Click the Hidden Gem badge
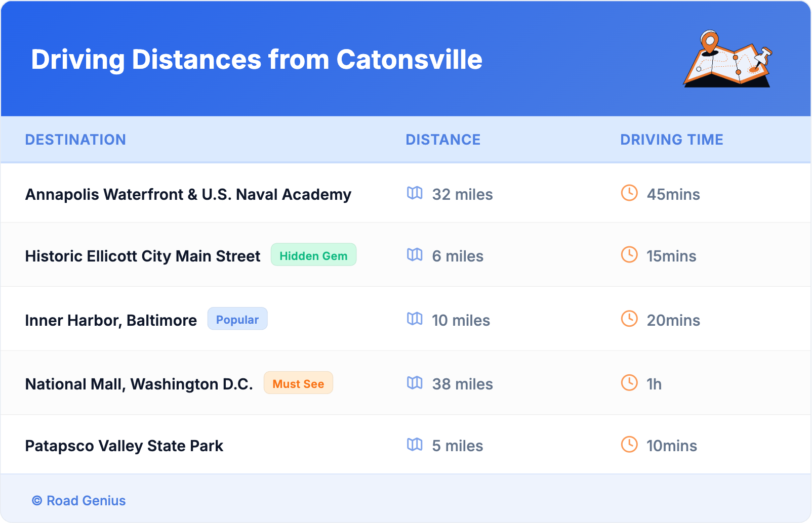 (x=313, y=255)
